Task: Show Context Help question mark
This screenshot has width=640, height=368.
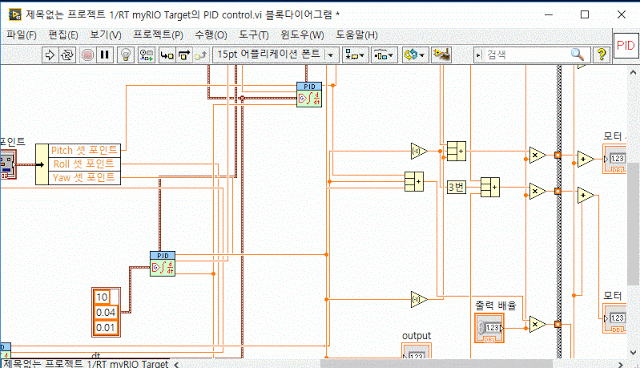Action: coord(601,55)
